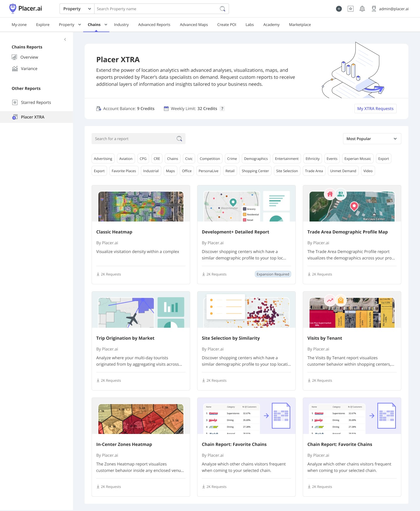
Task: Open Advanced Reports tab
Action: [154, 25]
